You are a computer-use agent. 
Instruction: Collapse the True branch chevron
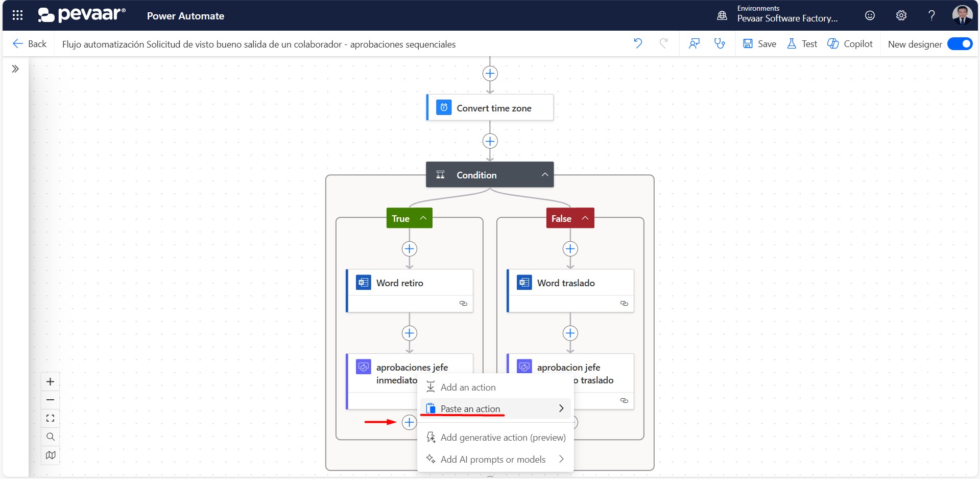[423, 218]
